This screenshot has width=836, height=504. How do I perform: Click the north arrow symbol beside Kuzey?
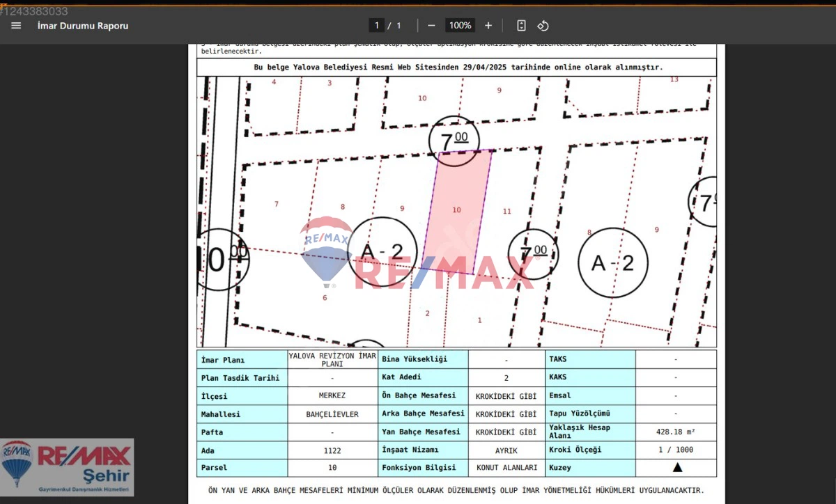click(x=677, y=468)
